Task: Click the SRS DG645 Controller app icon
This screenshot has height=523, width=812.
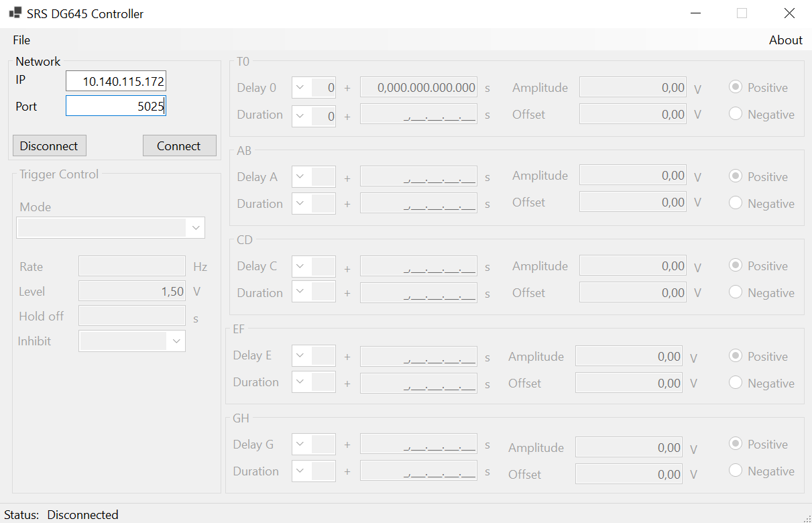Action: pyautogui.click(x=15, y=13)
